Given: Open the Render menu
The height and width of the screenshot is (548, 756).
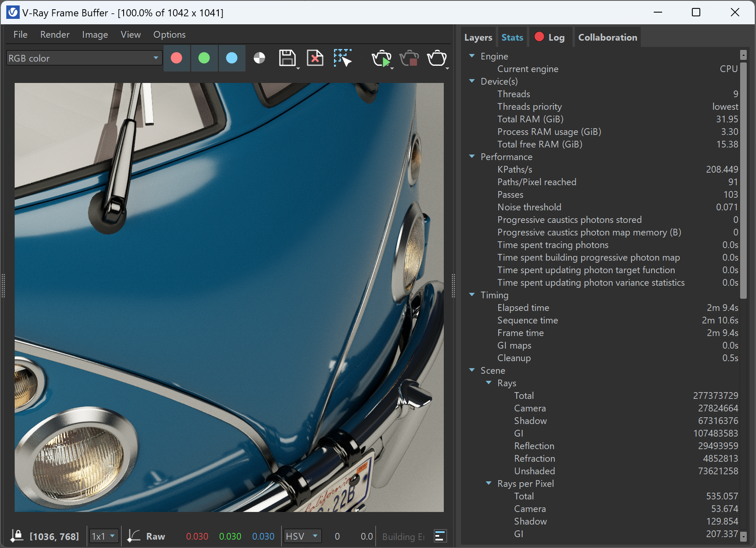Looking at the screenshot, I should pos(55,34).
